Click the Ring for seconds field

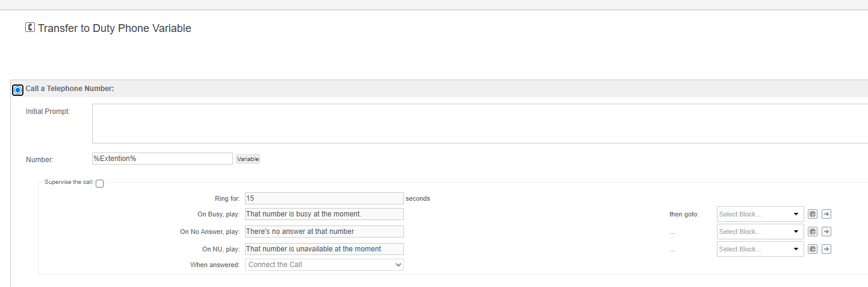[324, 198]
